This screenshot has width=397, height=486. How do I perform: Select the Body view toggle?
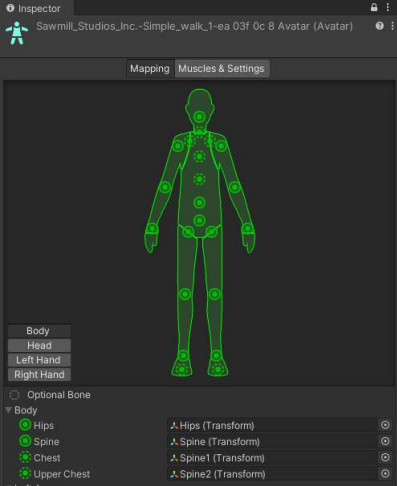pyautogui.click(x=39, y=331)
